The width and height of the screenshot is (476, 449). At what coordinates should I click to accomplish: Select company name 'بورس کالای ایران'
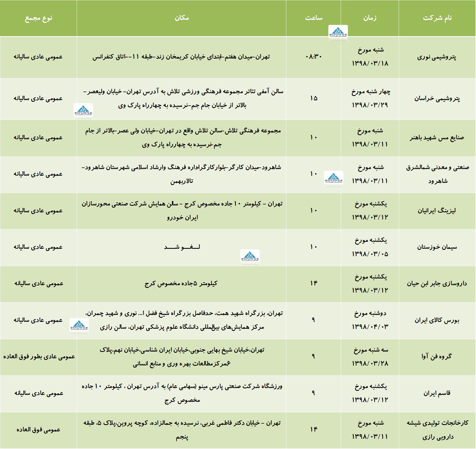pos(437,320)
